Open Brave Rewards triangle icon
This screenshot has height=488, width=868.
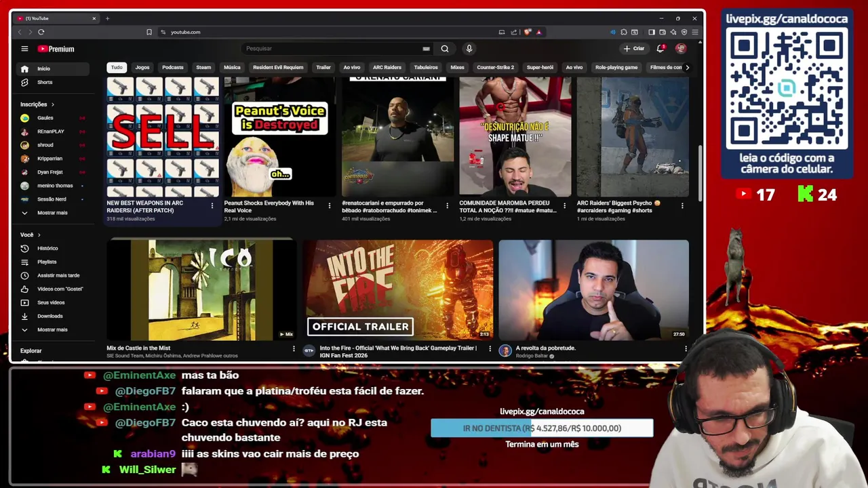click(538, 32)
